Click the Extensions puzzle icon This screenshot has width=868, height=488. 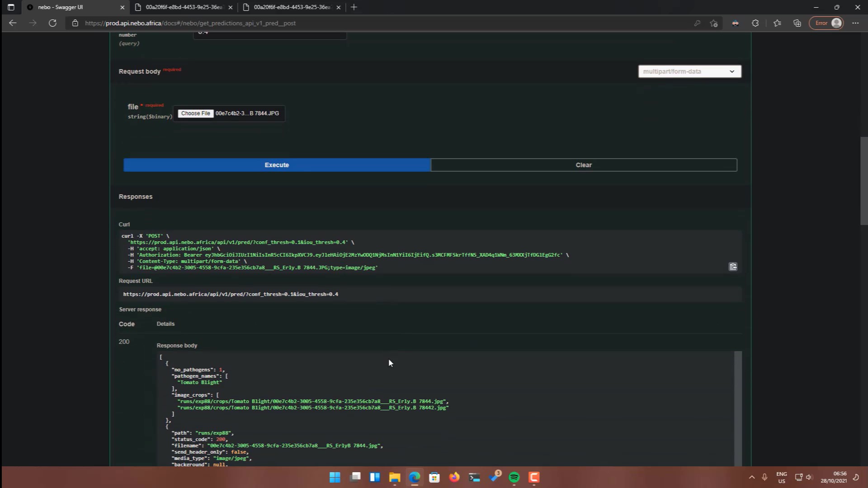(755, 23)
